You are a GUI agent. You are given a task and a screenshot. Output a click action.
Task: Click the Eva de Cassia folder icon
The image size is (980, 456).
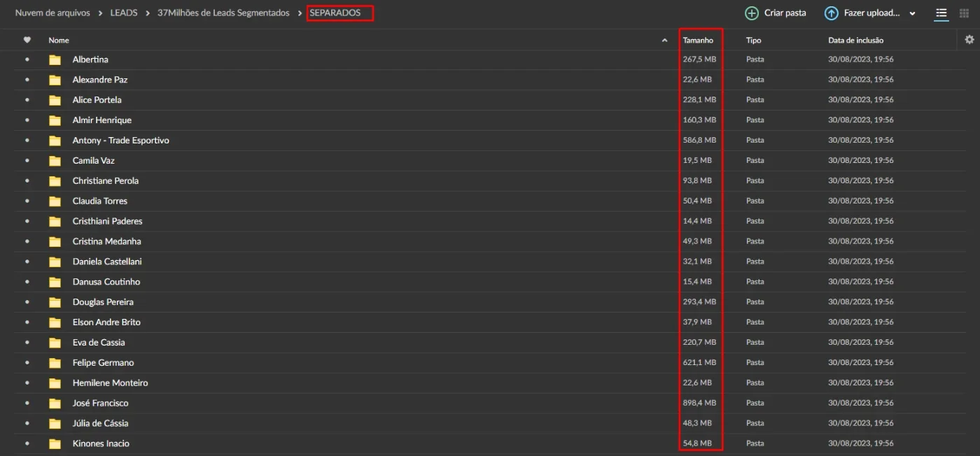55,343
